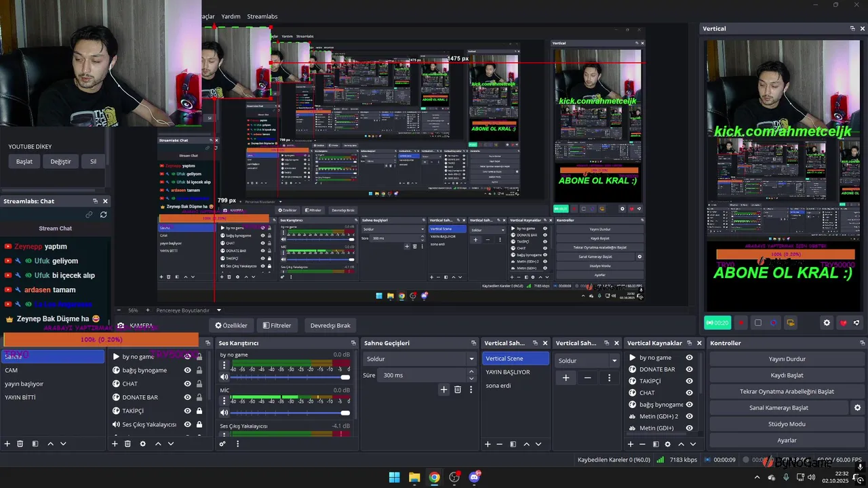
Task: Open gear properties in Vertical Kaynaklar toolbar
Action: point(668,444)
